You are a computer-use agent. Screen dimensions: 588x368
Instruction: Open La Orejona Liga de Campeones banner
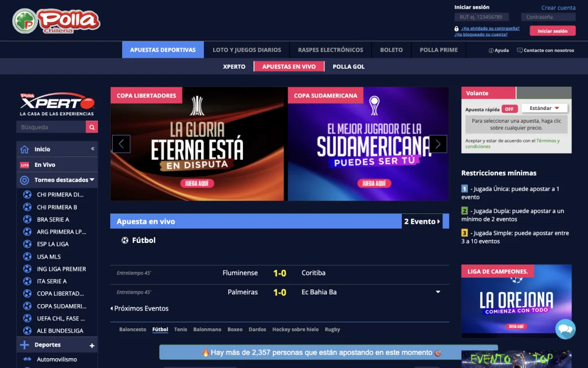(x=516, y=301)
